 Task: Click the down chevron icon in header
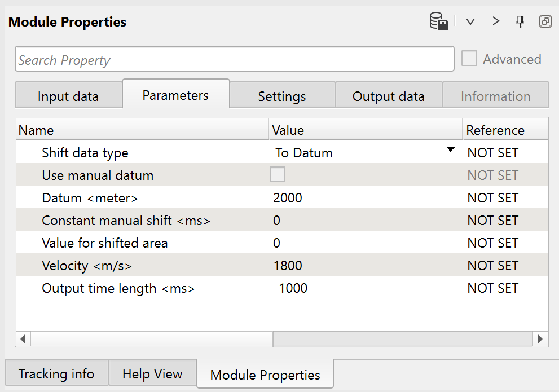coord(470,22)
